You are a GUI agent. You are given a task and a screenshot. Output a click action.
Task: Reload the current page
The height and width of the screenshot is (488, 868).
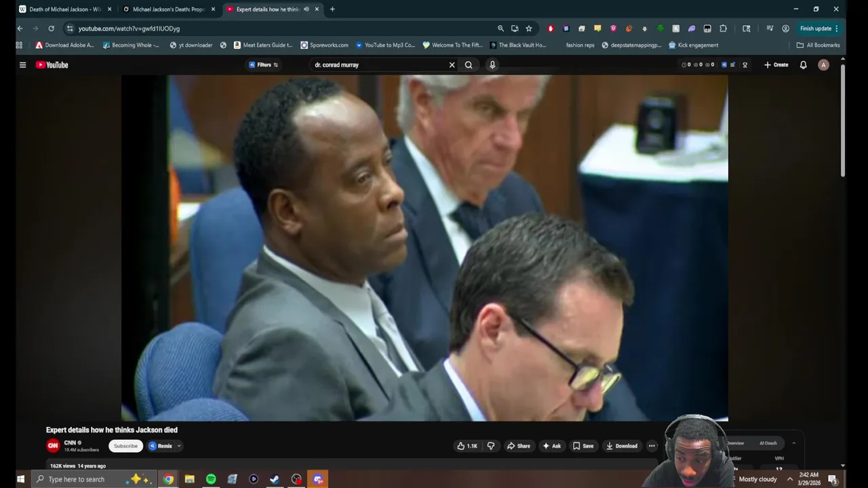coord(51,28)
